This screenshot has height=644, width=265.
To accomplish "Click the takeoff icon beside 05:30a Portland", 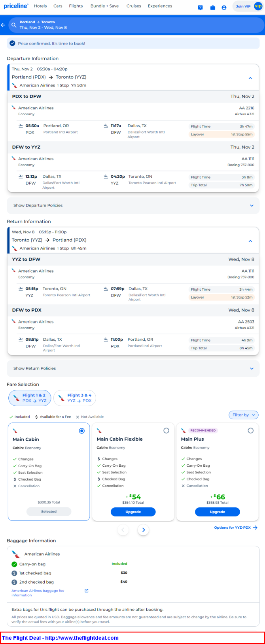I will tap(21, 126).
